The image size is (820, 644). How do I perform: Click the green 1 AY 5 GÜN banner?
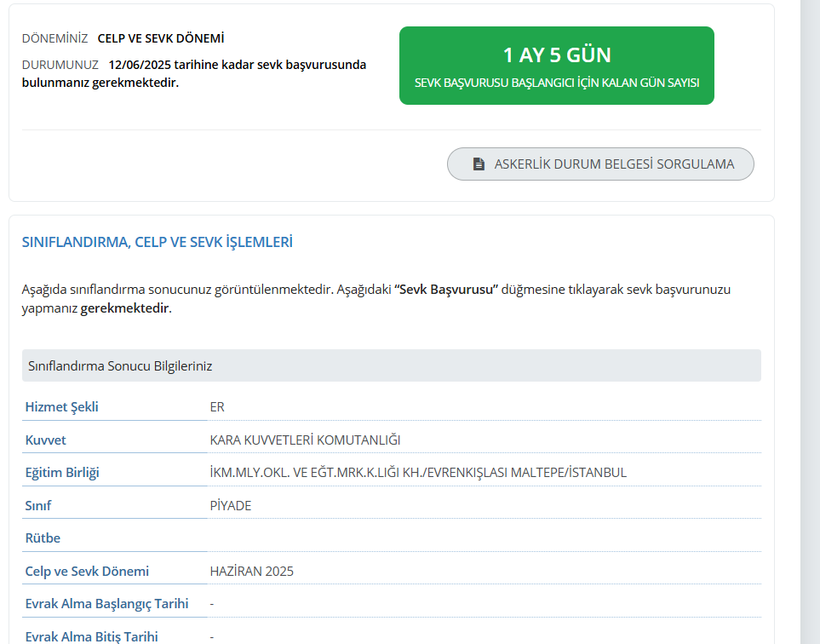[x=556, y=66]
